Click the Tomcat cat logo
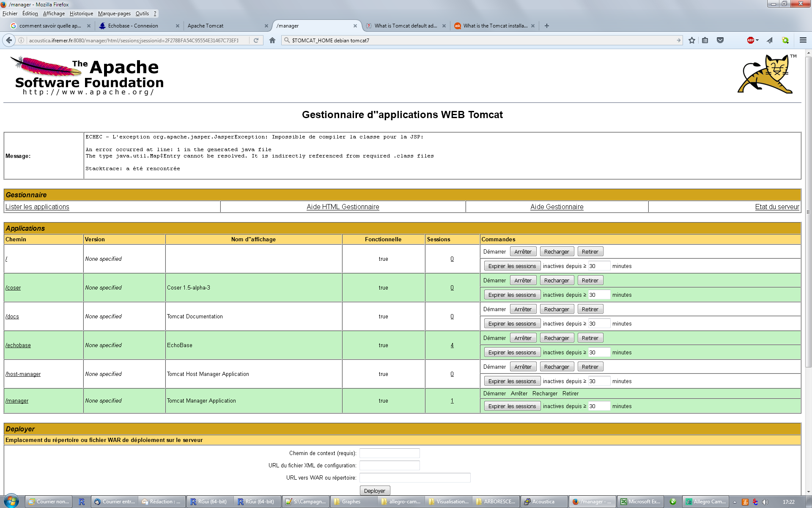This screenshot has height=508, width=812. coord(767,74)
